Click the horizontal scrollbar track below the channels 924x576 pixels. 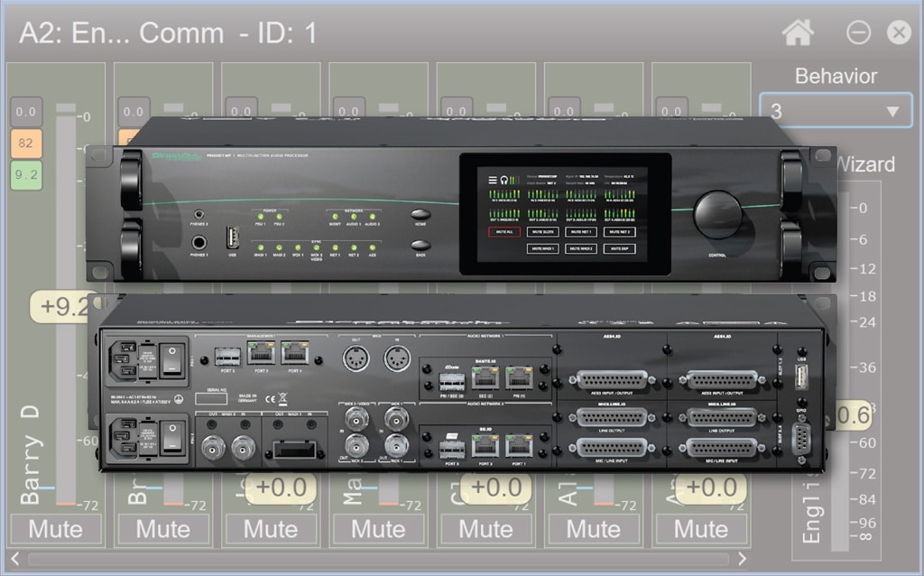[378, 559]
